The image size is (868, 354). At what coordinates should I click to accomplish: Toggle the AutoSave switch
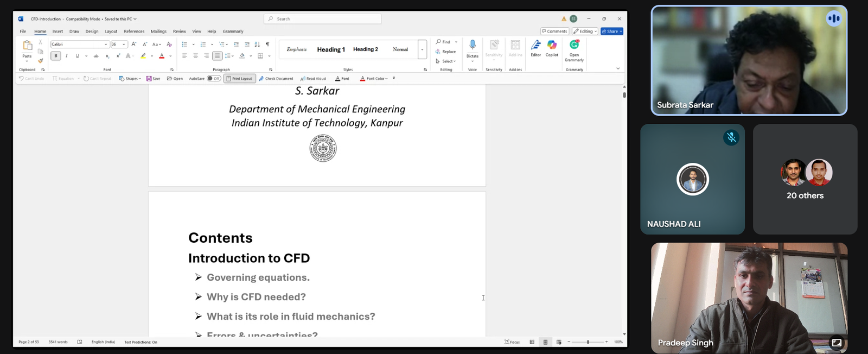214,79
